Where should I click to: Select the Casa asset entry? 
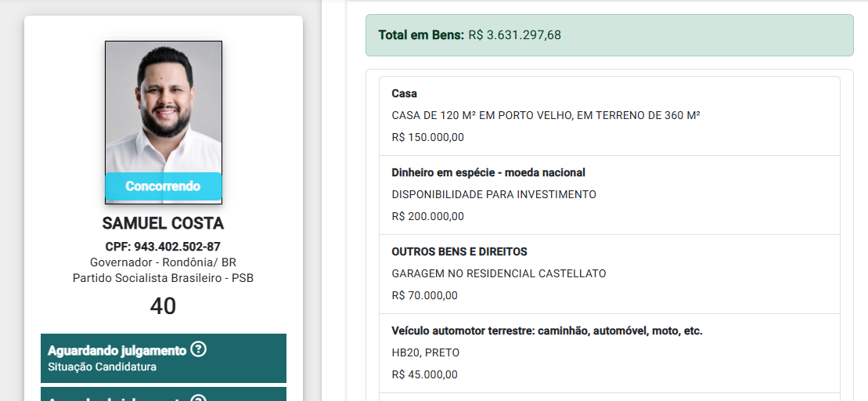(x=610, y=116)
